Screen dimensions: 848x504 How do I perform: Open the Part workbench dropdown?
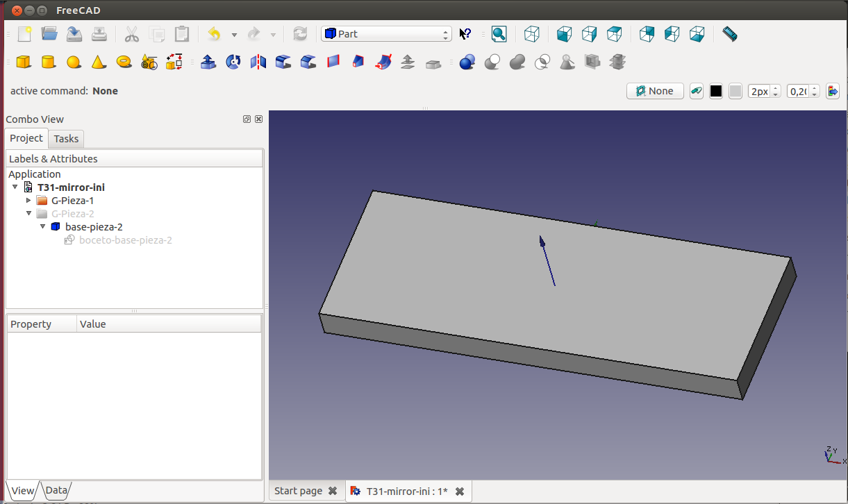pos(386,34)
